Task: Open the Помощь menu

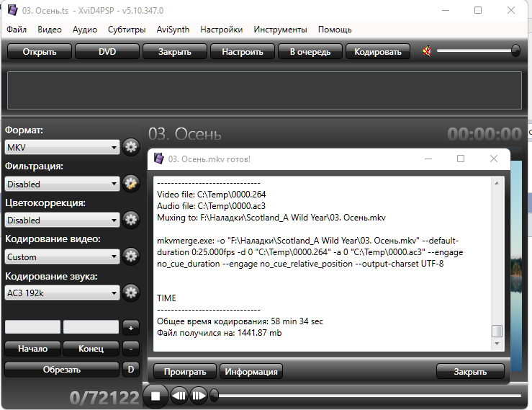Action: point(335,30)
